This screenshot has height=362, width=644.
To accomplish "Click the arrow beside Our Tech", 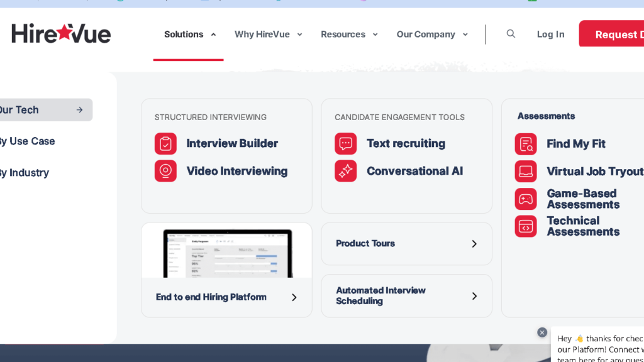I will 80,110.
